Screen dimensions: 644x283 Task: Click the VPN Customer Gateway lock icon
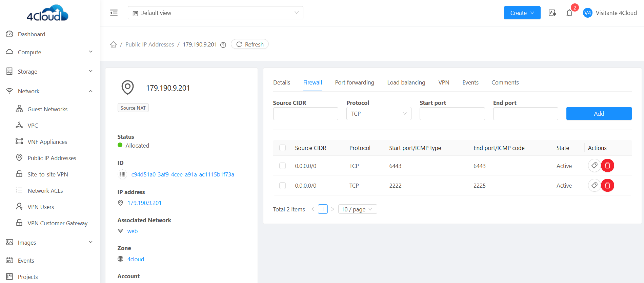19,223
